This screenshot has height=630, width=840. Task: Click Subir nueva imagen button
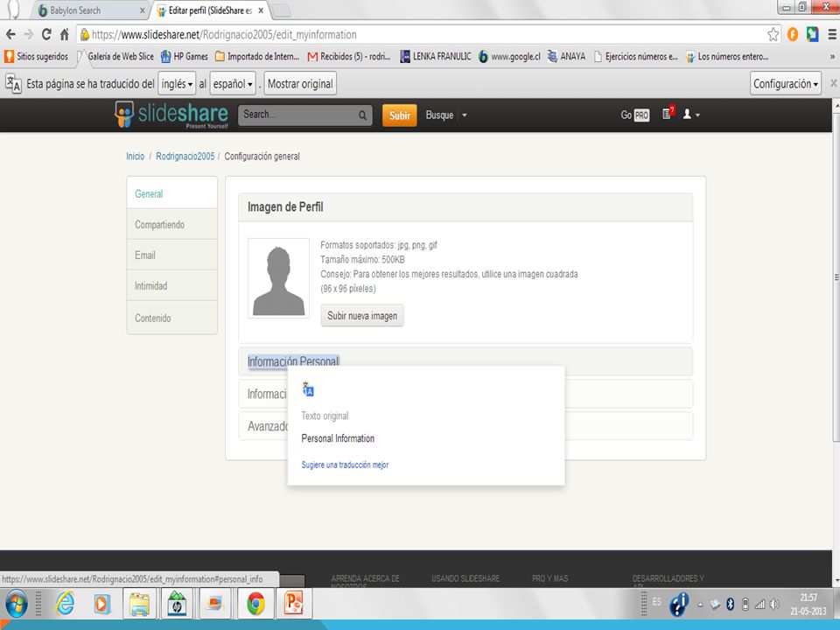click(x=362, y=316)
